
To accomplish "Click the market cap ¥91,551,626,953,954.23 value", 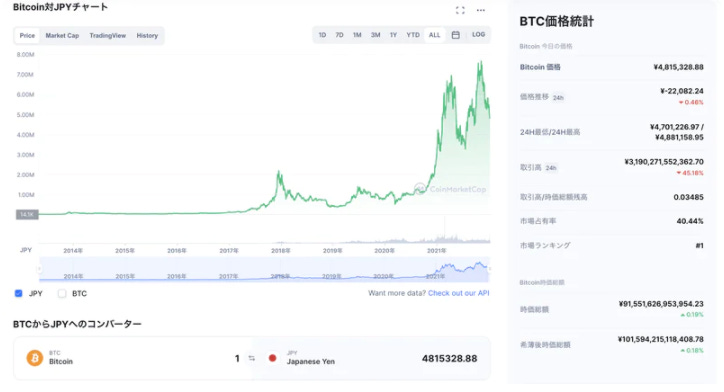I will pyautogui.click(x=661, y=304).
